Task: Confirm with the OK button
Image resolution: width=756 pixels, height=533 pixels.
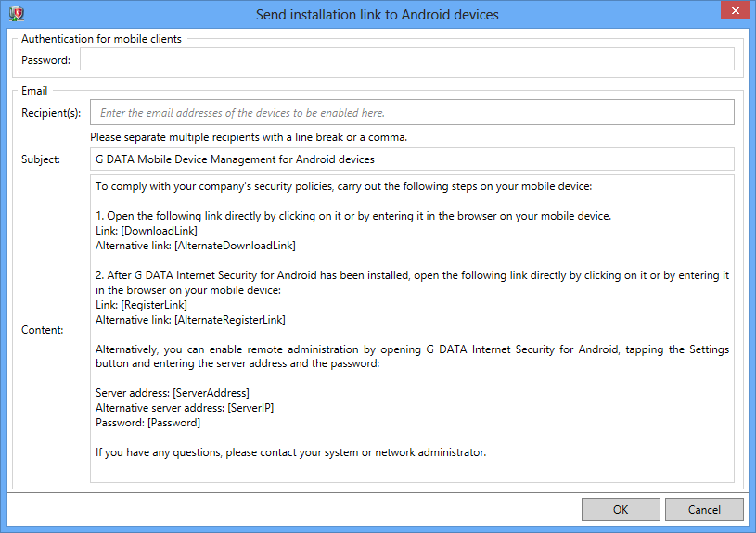Action: [x=621, y=510]
